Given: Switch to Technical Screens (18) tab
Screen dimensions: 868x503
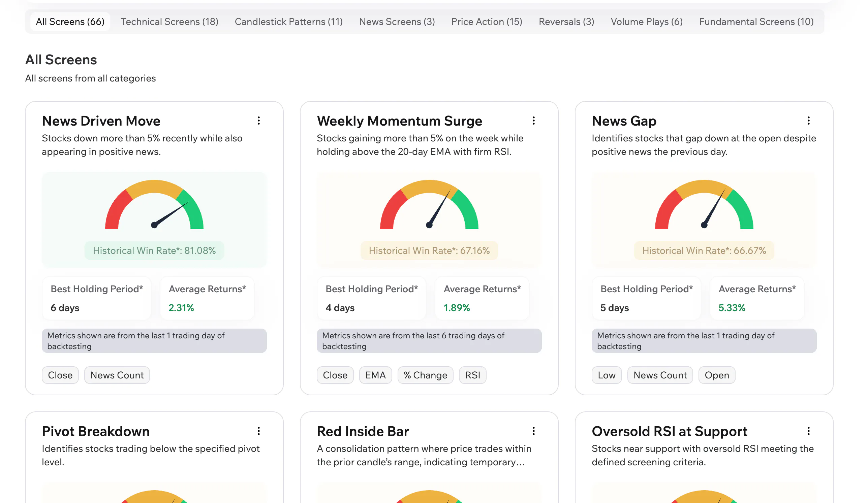Looking at the screenshot, I should [x=169, y=22].
